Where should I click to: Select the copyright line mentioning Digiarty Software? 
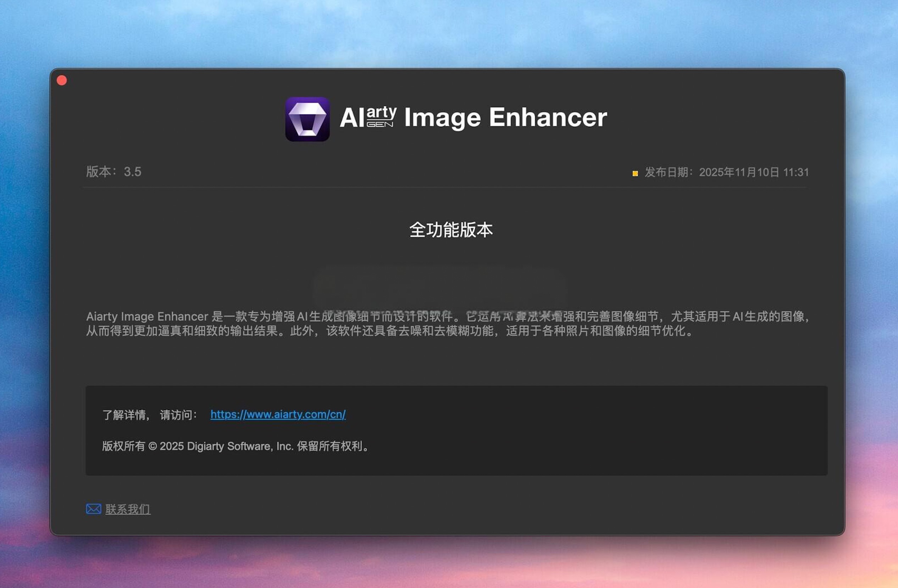tap(236, 446)
